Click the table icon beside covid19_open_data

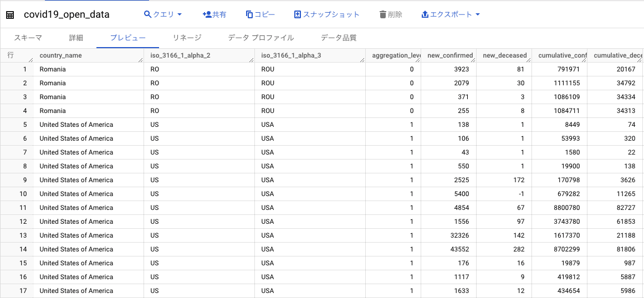pos(11,15)
